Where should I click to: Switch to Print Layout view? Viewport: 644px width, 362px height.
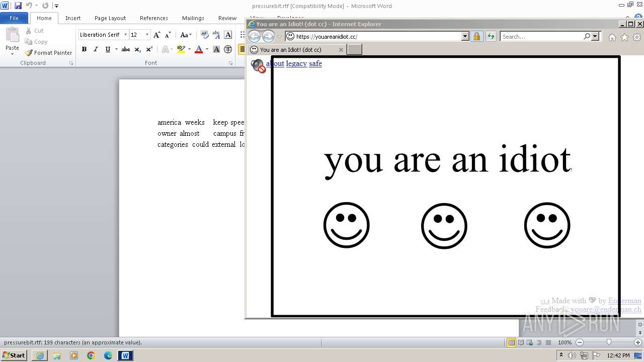point(512,342)
